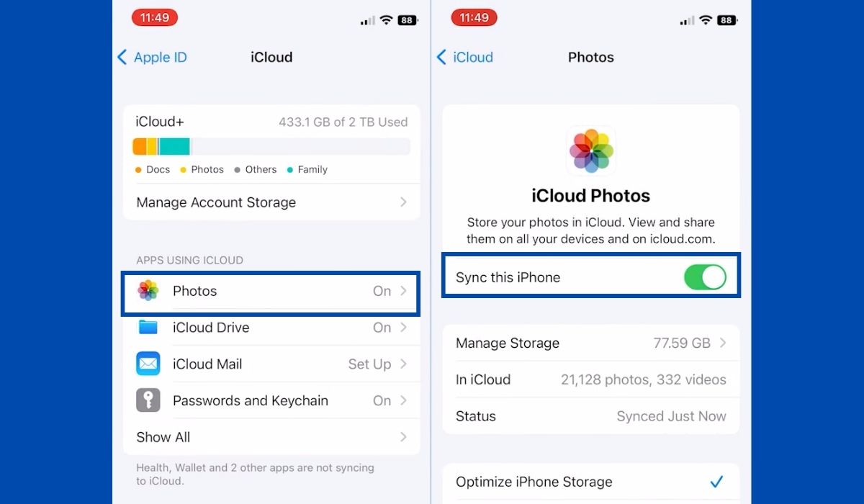Tap the iCloud Drive folder icon
The width and height of the screenshot is (864, 504).
tap(148, 328)
